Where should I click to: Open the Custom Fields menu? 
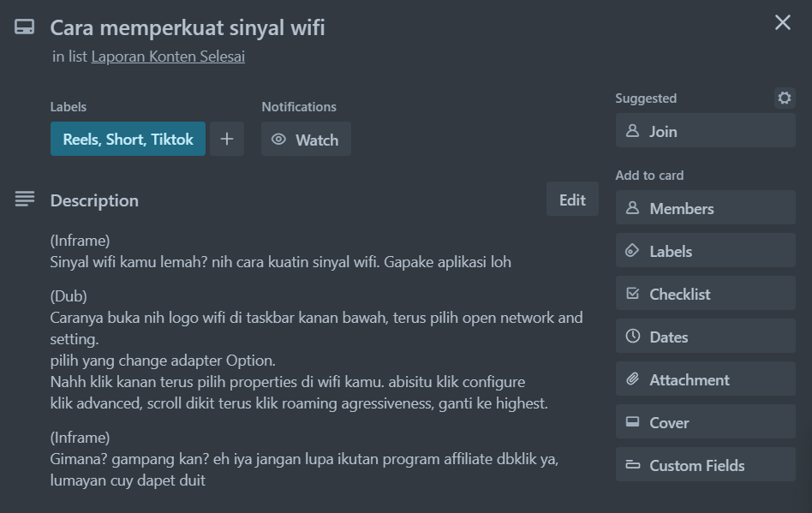tap(705, 465)
